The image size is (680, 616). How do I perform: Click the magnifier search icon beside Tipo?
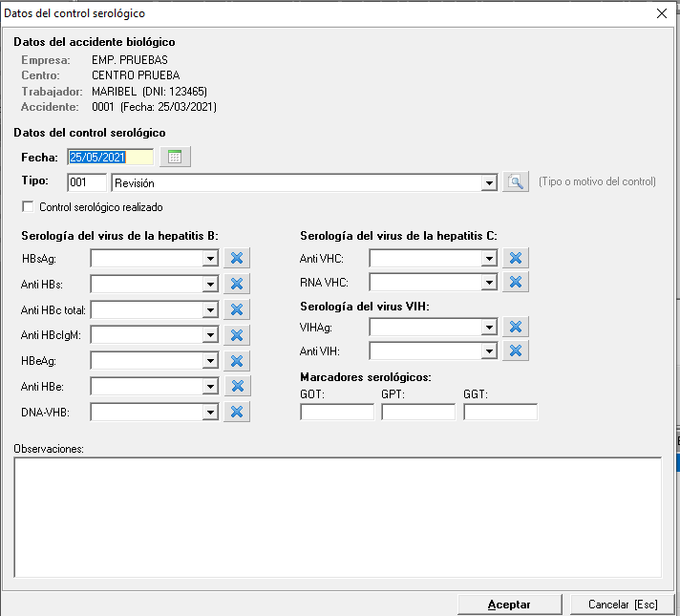coord(516,182)
